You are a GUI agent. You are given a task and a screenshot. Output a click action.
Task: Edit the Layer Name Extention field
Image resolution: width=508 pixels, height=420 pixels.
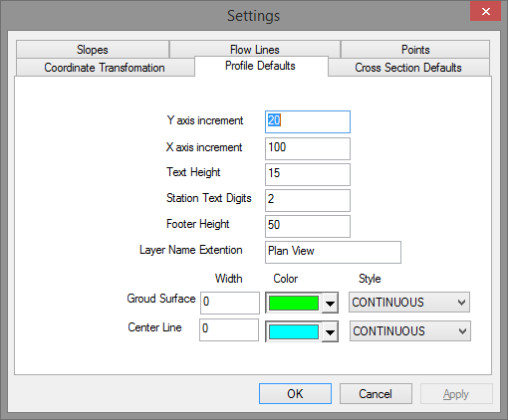(x=333, y=252)
